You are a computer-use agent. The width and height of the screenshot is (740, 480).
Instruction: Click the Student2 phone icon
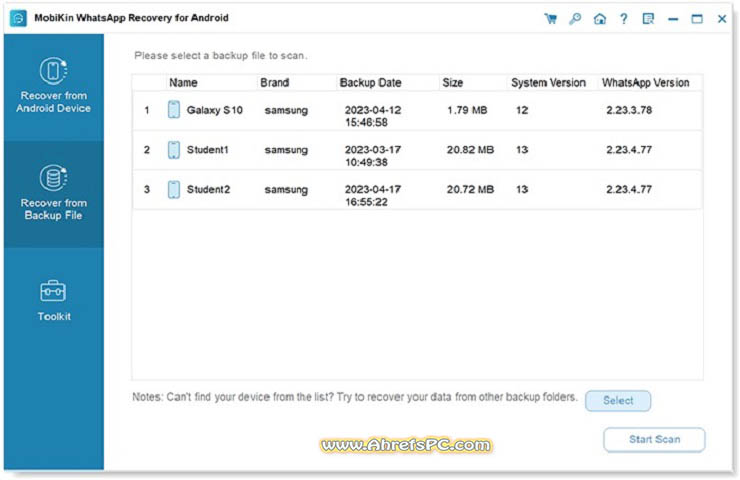point(174,189)
